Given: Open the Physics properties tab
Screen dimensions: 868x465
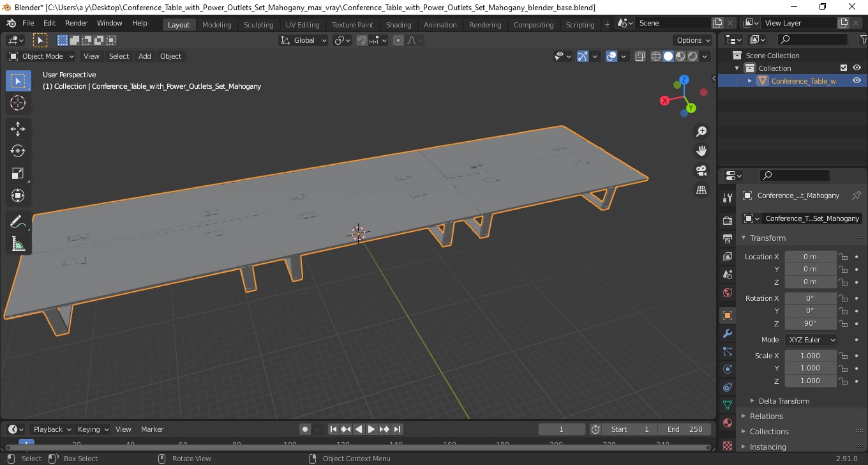Looking at the screenshot, I should [727, 369].
